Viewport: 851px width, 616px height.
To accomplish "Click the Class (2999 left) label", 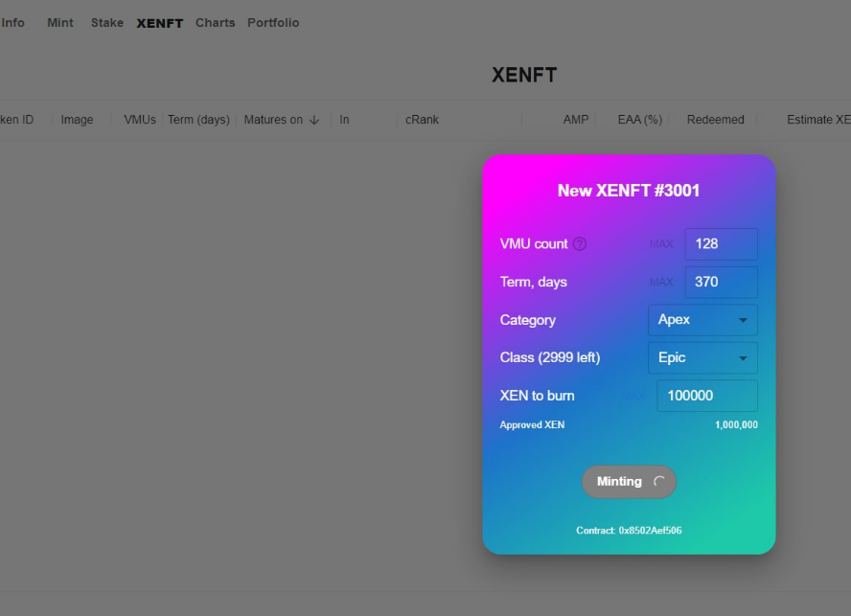I will tap(550, 357).
